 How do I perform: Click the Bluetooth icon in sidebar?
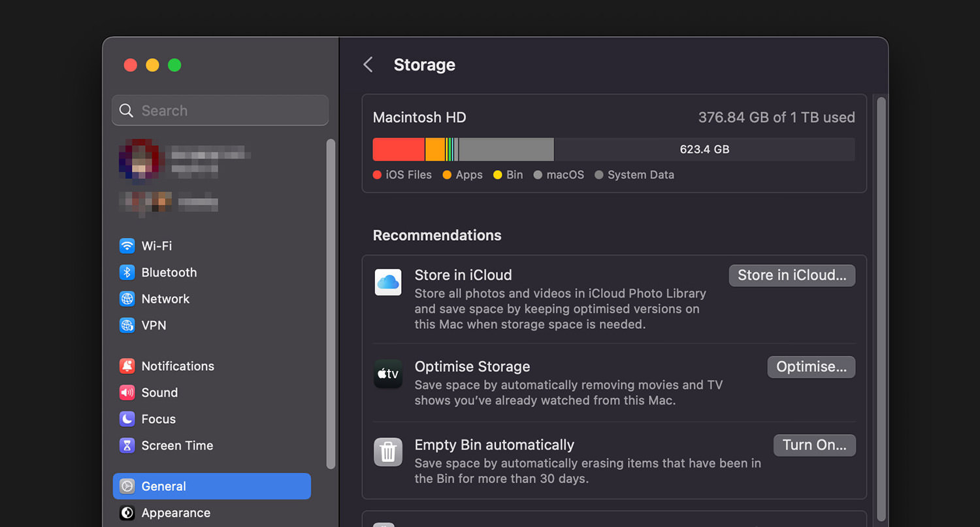127,272
